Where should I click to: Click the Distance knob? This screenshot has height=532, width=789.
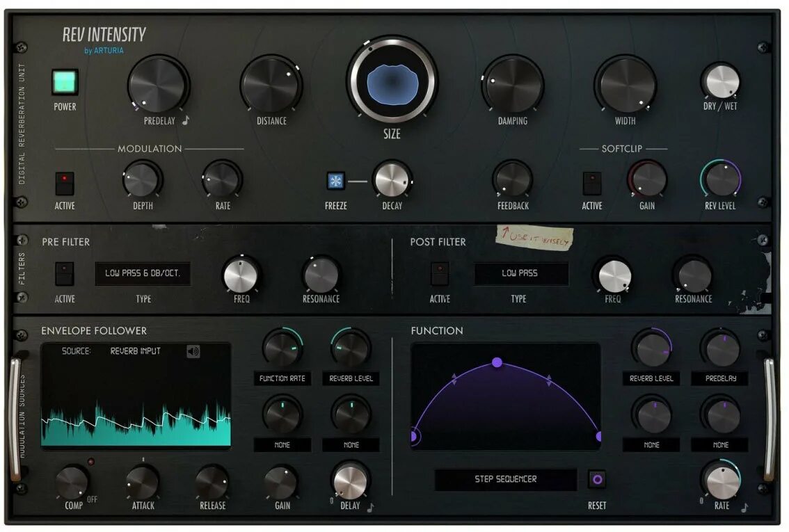pos(271,84)
